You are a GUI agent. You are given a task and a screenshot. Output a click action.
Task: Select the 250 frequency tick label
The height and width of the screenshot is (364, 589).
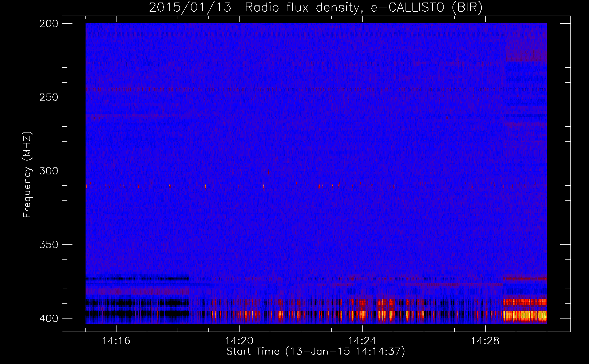click(x=48, y=97)
